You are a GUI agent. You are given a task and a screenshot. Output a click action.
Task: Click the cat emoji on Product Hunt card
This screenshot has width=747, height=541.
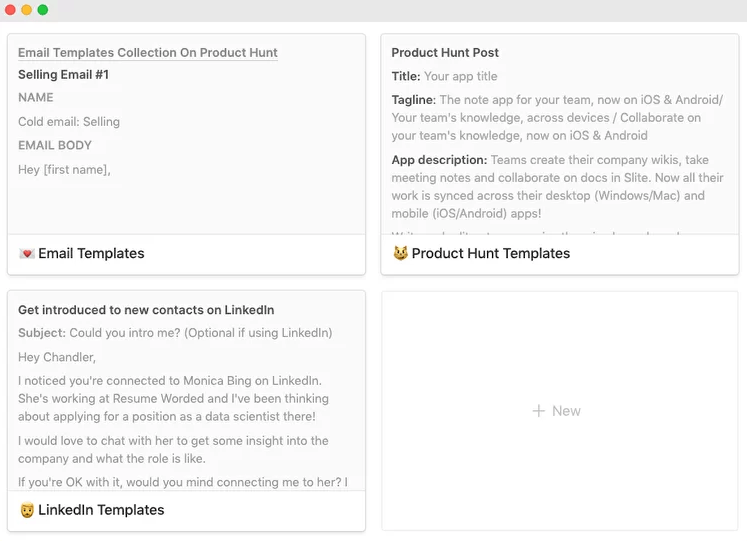pyautogui.click(x=400, y=254)
